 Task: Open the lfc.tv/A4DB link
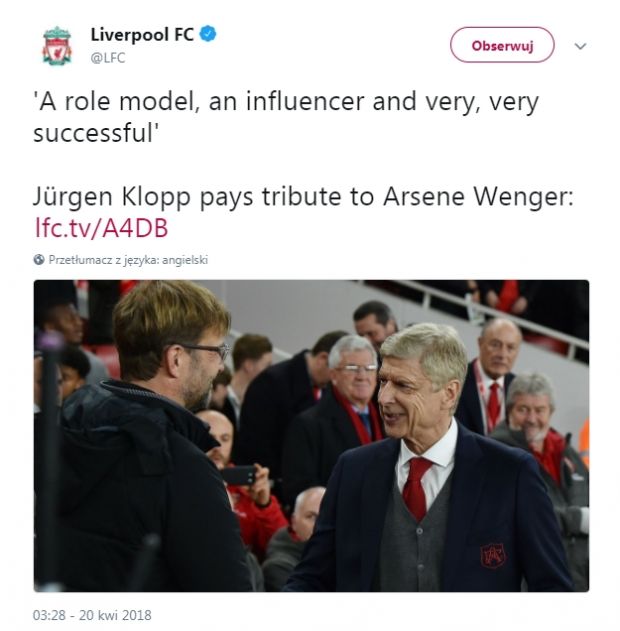point(101,228)
